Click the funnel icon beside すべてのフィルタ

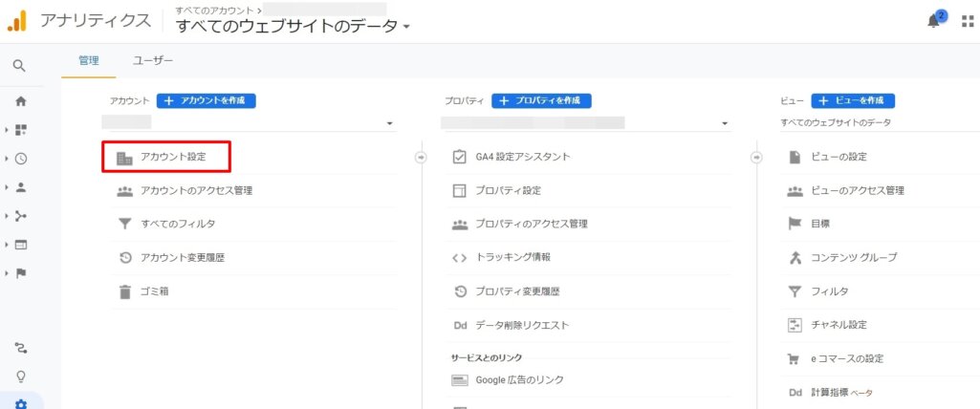click(x=125, y=224)
